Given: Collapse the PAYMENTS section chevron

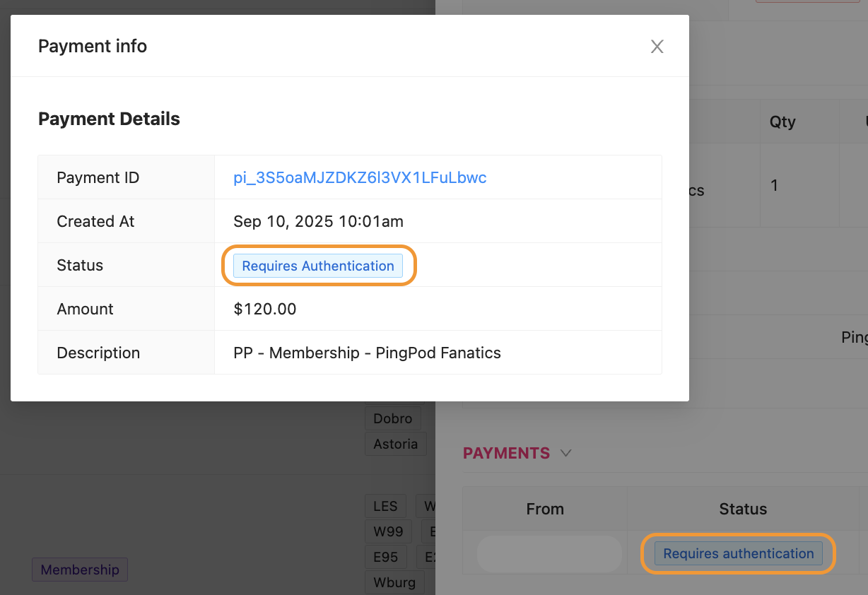Looking at the screenshot, I should click(565, 453).
